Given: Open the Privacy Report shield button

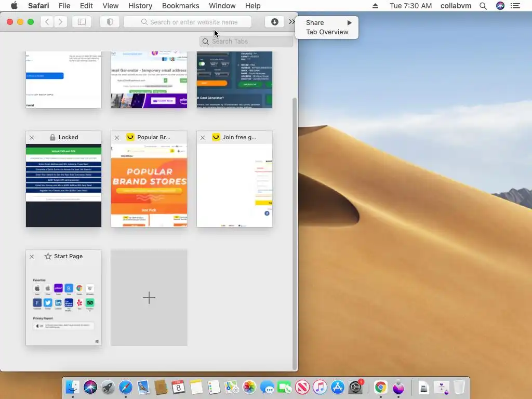Looking at the screenshot, I should (x=110, y=22).
